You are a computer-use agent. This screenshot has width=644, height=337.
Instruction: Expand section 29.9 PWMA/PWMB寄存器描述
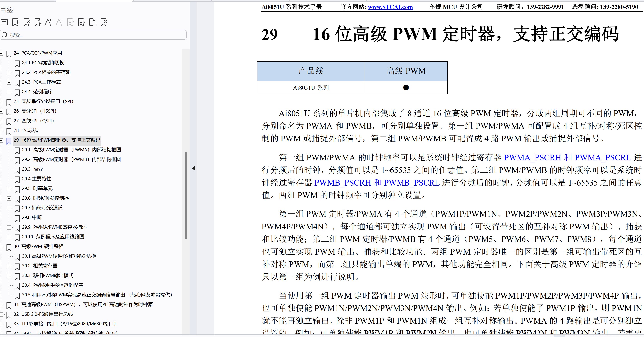[x=9, y=228]
